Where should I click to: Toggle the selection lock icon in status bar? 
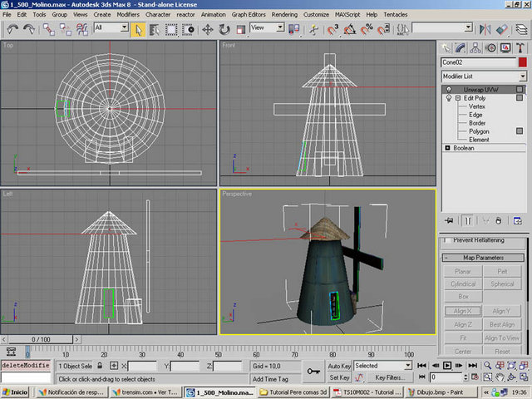pos(100,366)
